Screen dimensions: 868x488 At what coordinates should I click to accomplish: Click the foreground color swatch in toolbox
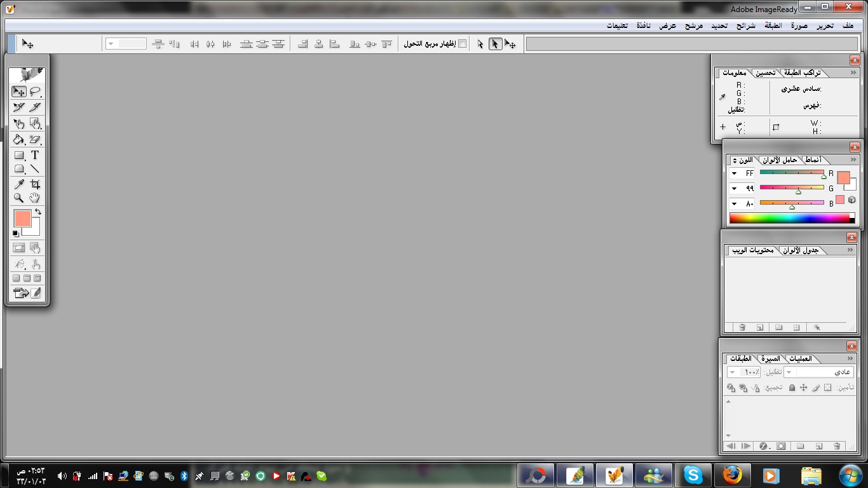point(22,219)
